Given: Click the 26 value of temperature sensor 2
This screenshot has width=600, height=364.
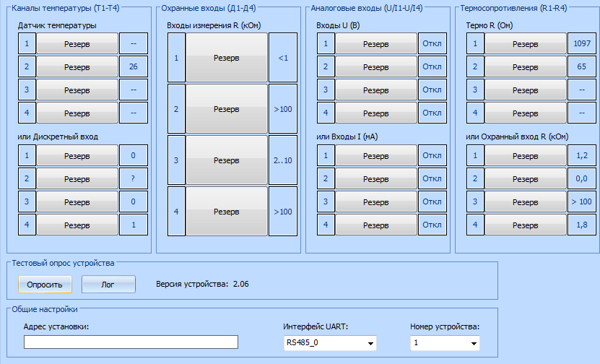Looking at the screenshot, I should (x=133, y=66).
